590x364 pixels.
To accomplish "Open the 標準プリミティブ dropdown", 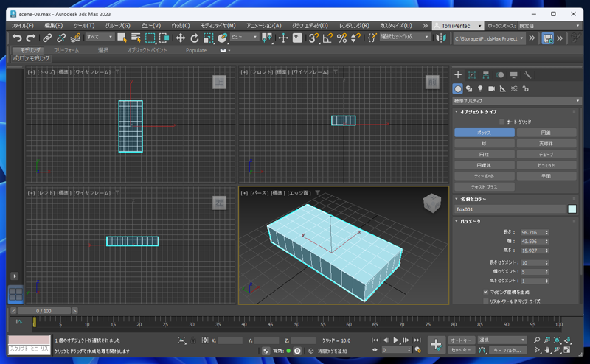I will click(x=517, y=101).
